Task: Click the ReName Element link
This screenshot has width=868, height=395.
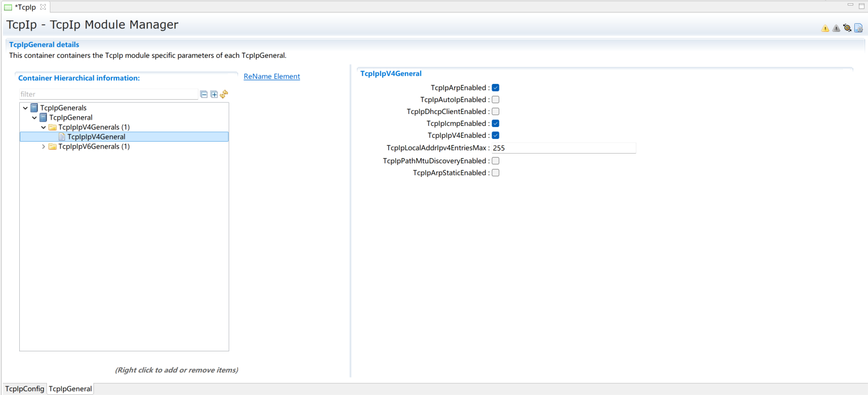Action: click(272, 77)
